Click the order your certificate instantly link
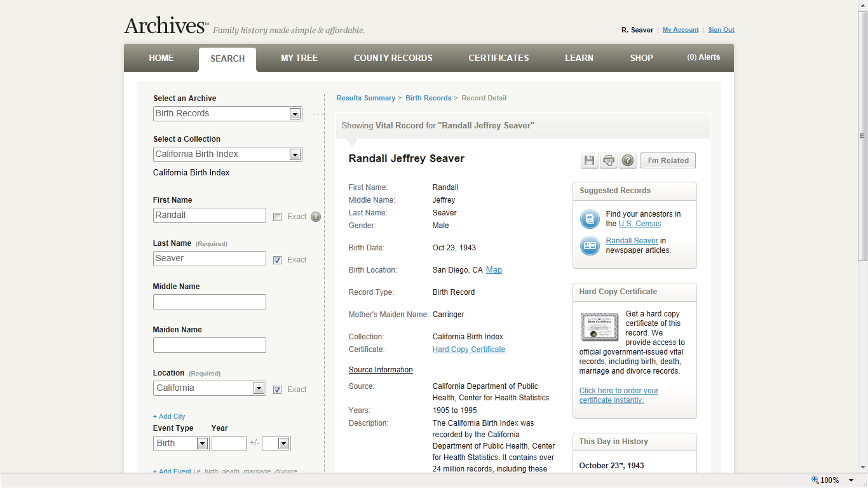This screenshot has height=488, width=868. (619, 395)
